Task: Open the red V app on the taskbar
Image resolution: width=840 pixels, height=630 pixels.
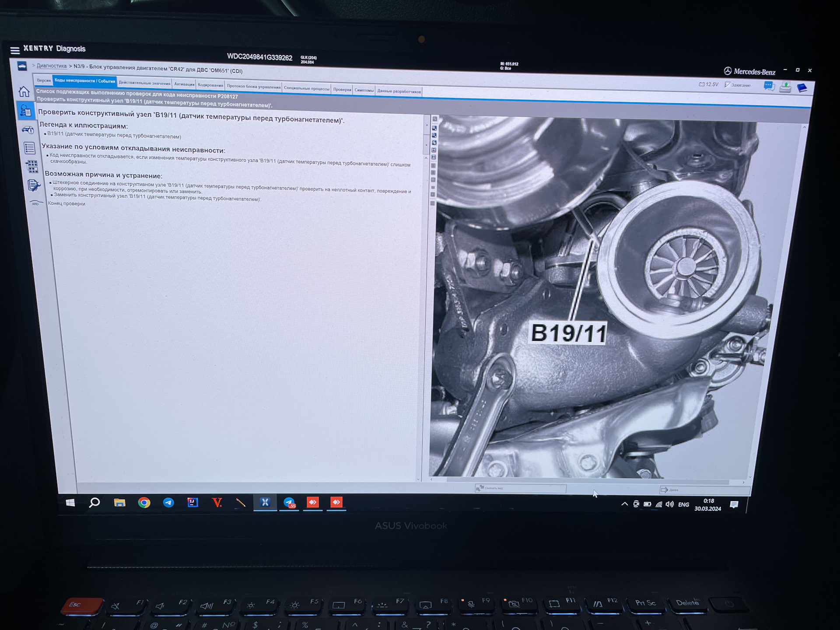Action: [x=217, y=503]
